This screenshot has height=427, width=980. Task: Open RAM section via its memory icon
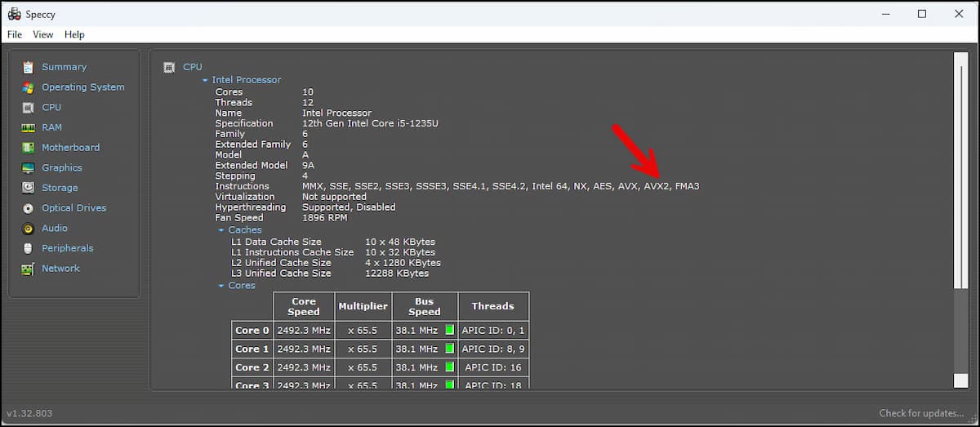28,127
